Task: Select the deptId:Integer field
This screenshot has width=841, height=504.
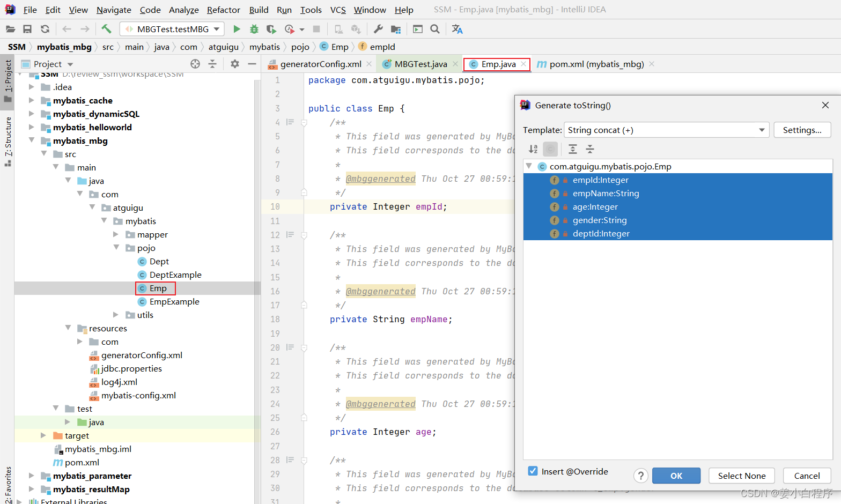Action: pos(678,234)
